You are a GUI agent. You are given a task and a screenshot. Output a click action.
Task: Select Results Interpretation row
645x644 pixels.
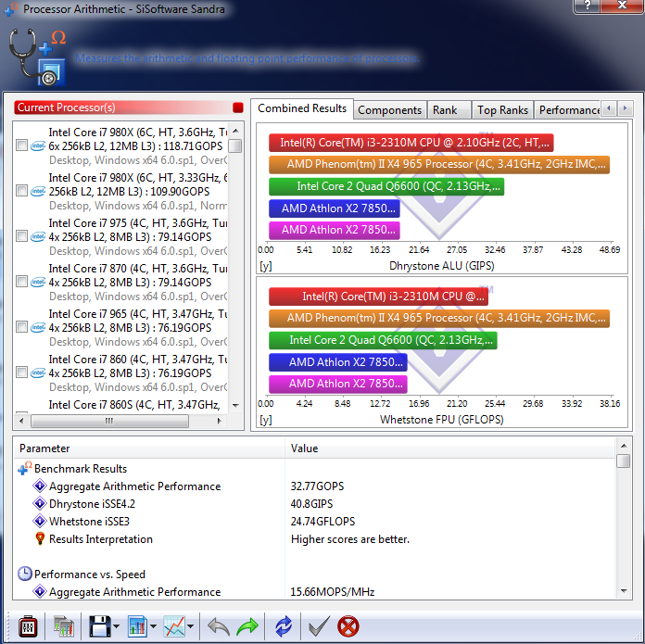(x=315, y=539)
